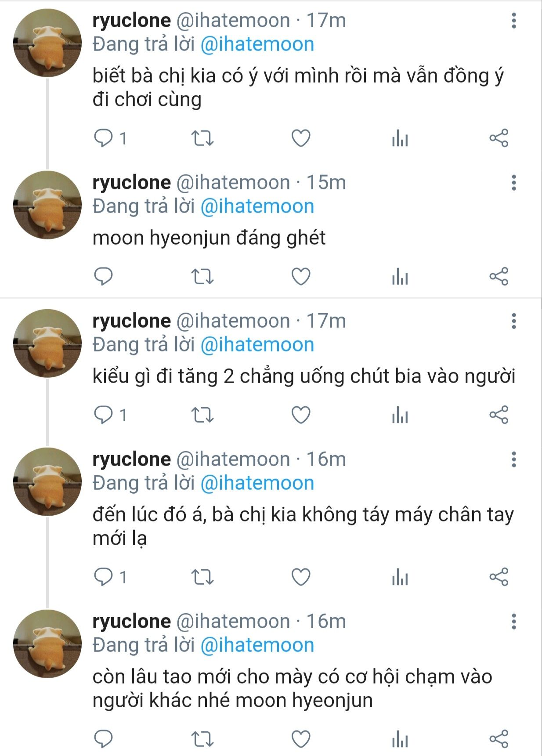Share the 'còn lâu tao mới cho' tweet
542x756 pixels.
tap(499, 739)
